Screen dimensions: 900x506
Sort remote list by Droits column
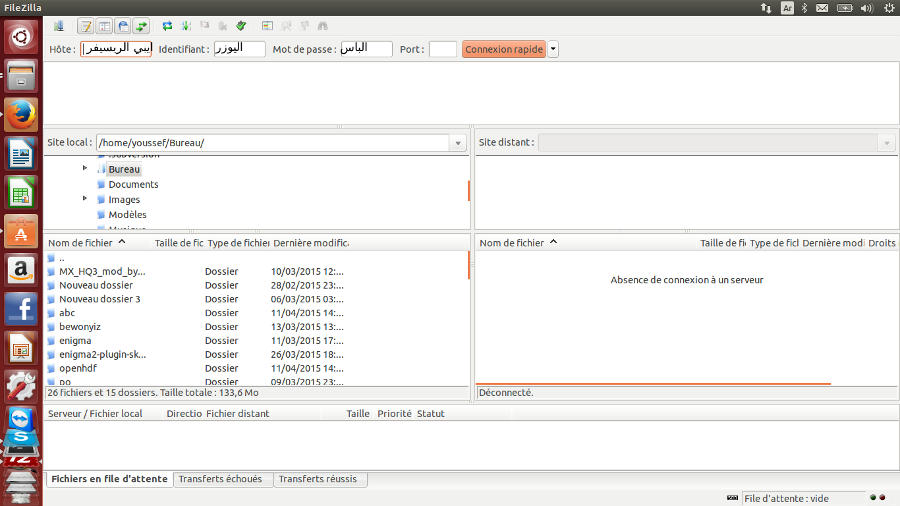882,243
